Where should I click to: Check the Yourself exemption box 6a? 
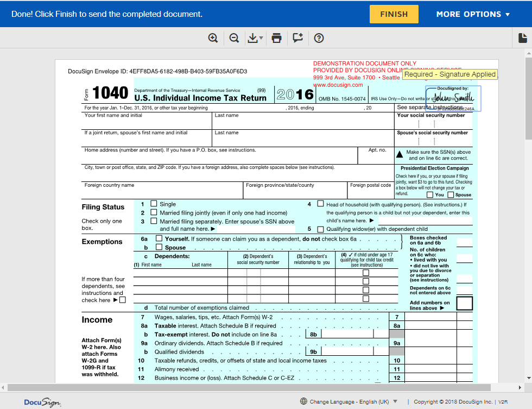pyautogui.click(x=159, y=238)
